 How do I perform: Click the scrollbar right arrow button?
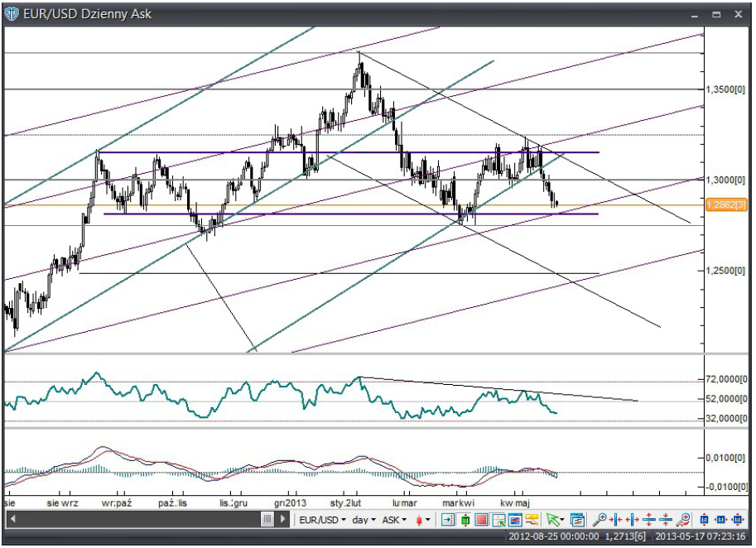click(283, 519)
